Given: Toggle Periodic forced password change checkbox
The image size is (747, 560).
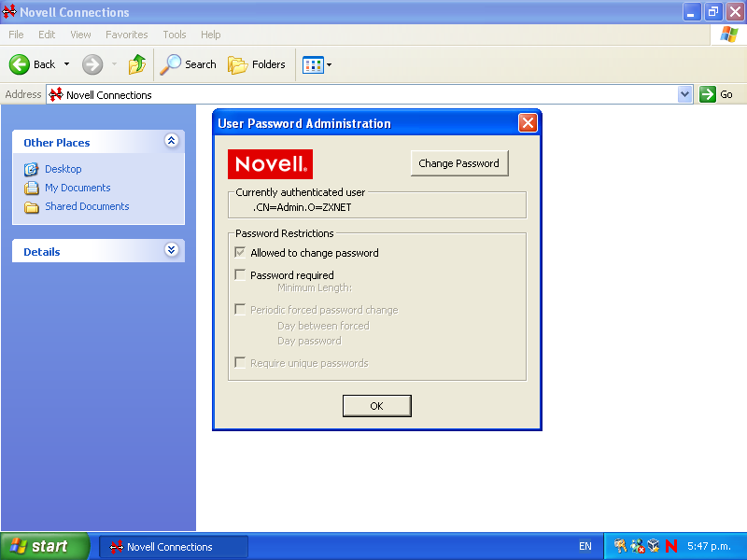Looking at the screenshot, I should tap(240, 310).
